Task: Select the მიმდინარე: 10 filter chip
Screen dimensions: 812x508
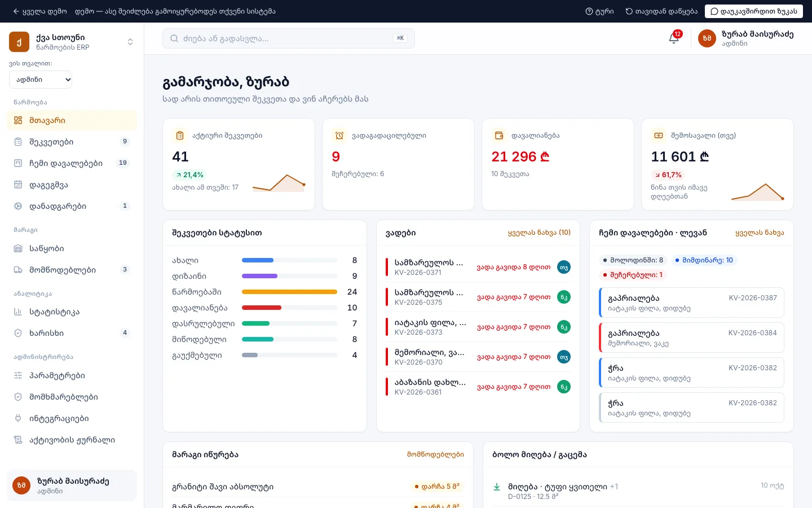Action: point(704,260)
